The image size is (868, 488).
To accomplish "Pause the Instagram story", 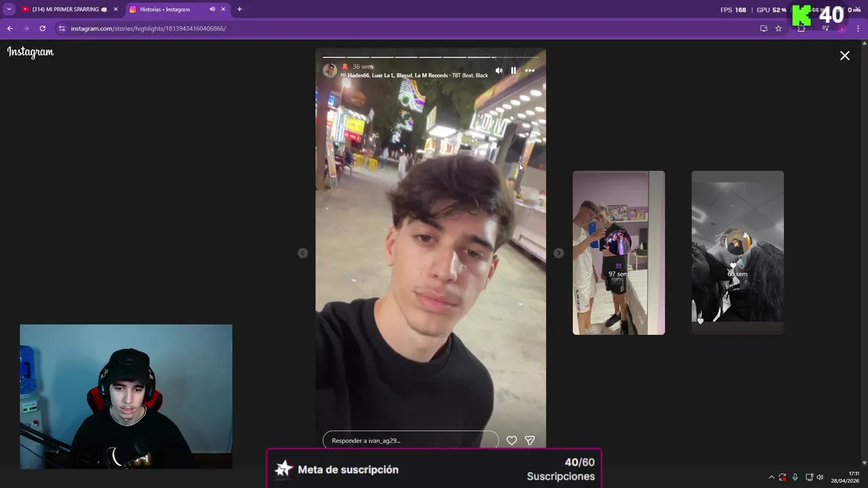I will click(x=513, y=70).
